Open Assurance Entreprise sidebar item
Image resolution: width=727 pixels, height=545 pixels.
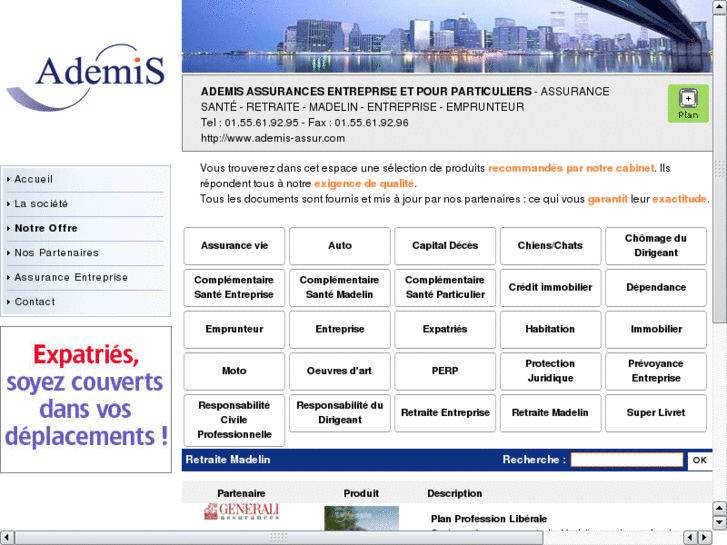point(71,277)
